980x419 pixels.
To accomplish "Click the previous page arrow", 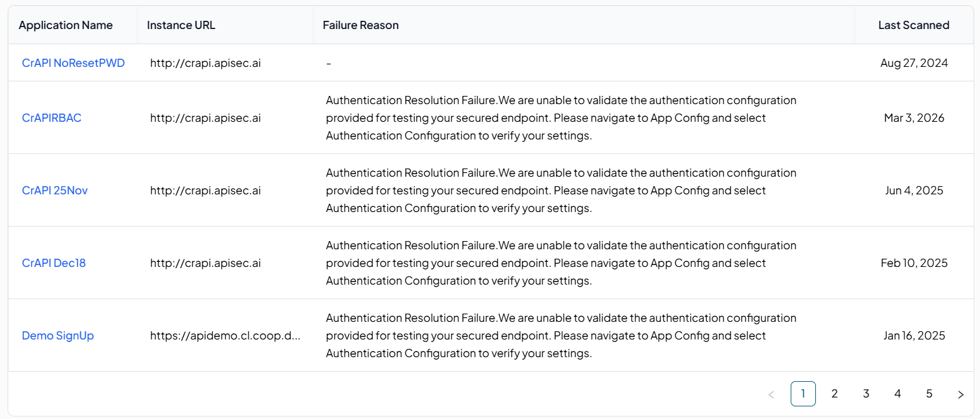I will (771, 394).
